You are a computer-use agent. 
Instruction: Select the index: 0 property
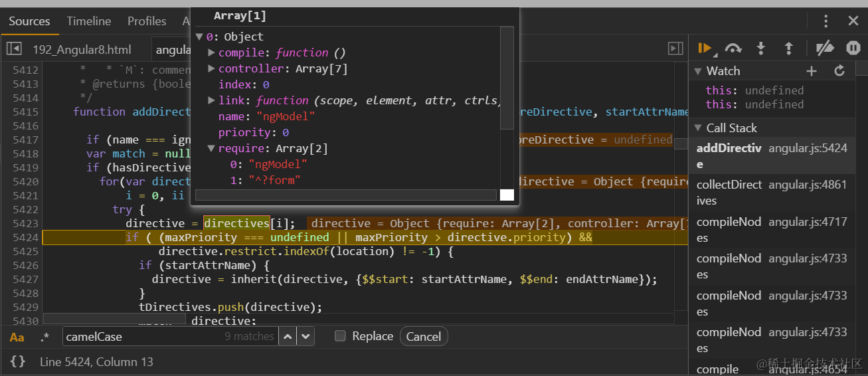[x=244, y=84]
